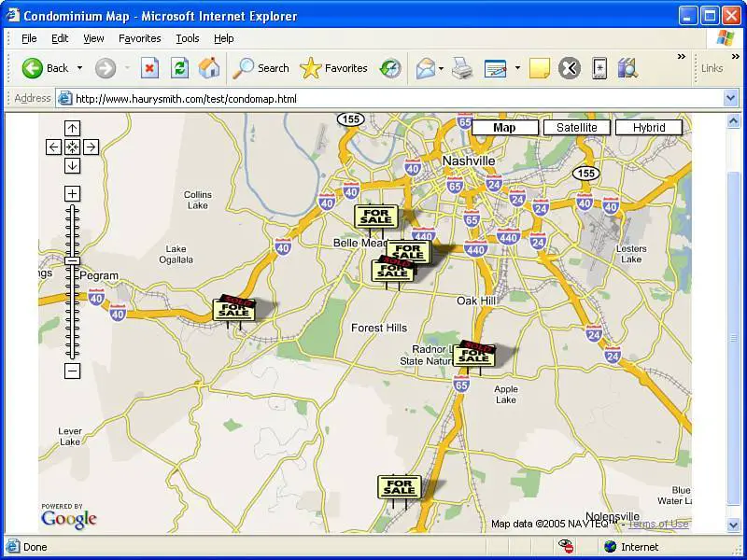Screen dimensions: 747x560
Task: Switch to Map view
Action: pos(504,128)
